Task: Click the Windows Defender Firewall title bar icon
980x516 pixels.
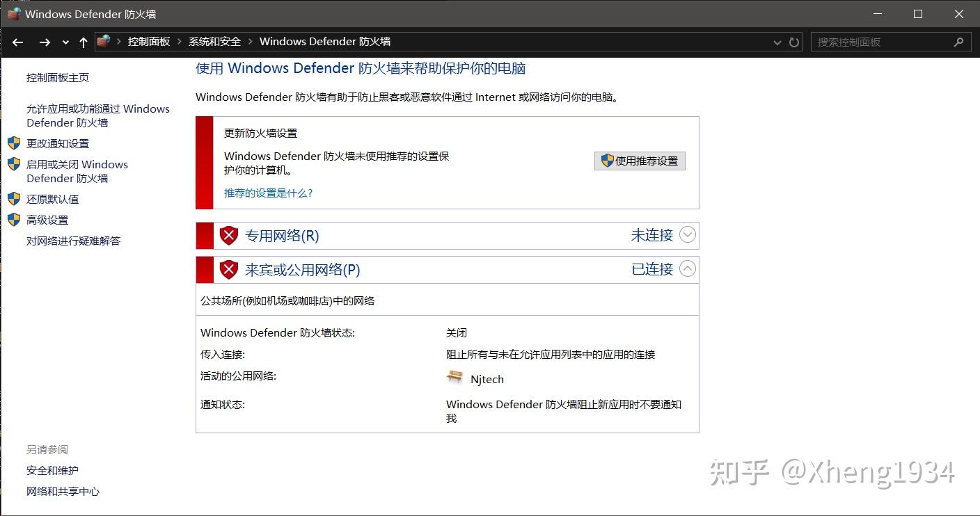Action: coord(13,13)
